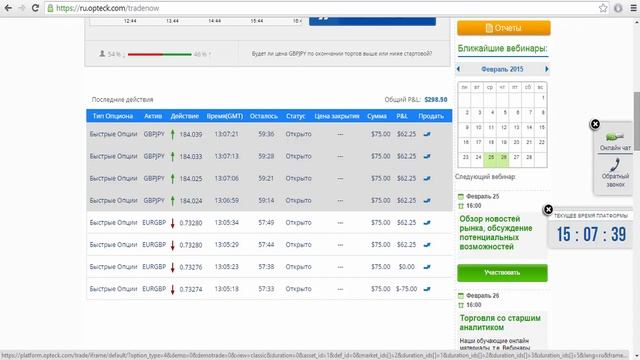Click the Тип Опциона column header
Viewport: 640px width, 360px height.
113,116
